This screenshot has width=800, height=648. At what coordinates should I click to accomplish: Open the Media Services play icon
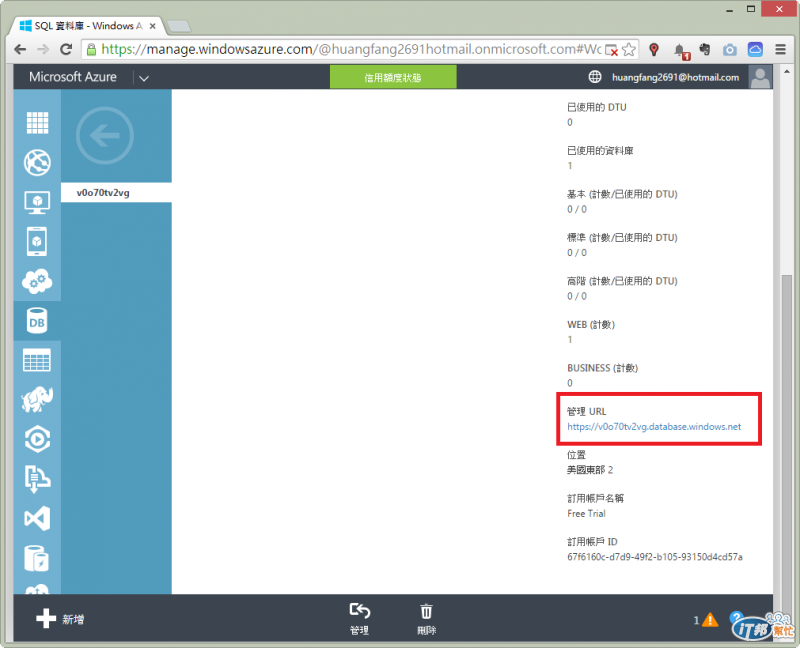pyautogui.click(x=37, y=439)
